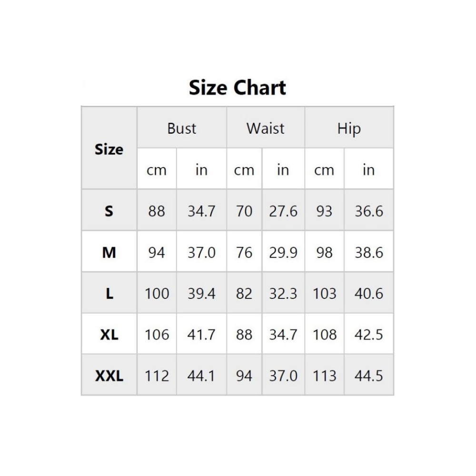
Task: Click the 42.5 hip inches cell
Action: (x=369, y=335)
